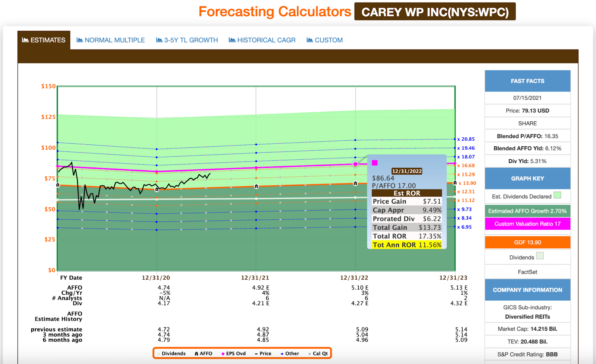596x364 pixels.
Task: Click Diversified REITs sub-industry text
Action: 527,317
